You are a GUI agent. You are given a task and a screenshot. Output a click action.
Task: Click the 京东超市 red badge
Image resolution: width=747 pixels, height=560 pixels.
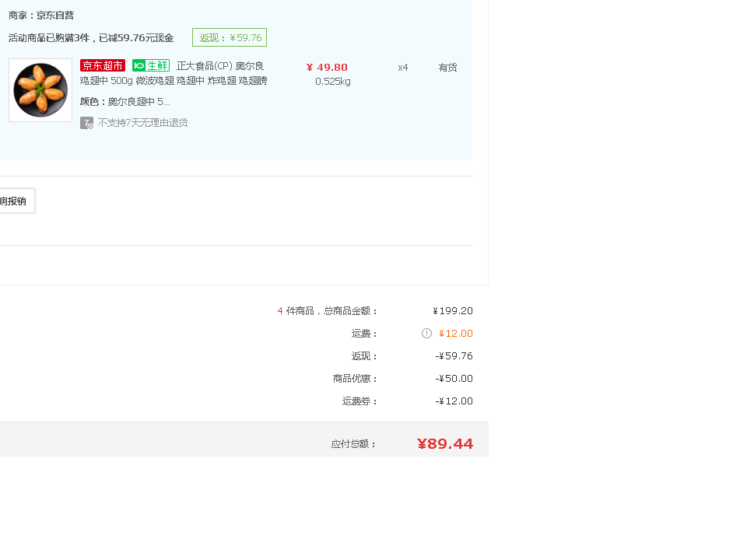pos(103,65)
